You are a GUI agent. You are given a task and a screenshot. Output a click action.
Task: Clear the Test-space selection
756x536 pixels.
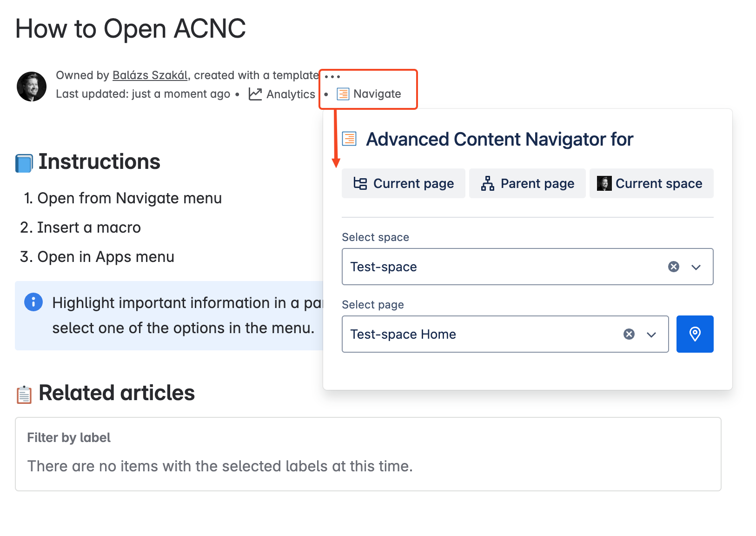[674, 267]
